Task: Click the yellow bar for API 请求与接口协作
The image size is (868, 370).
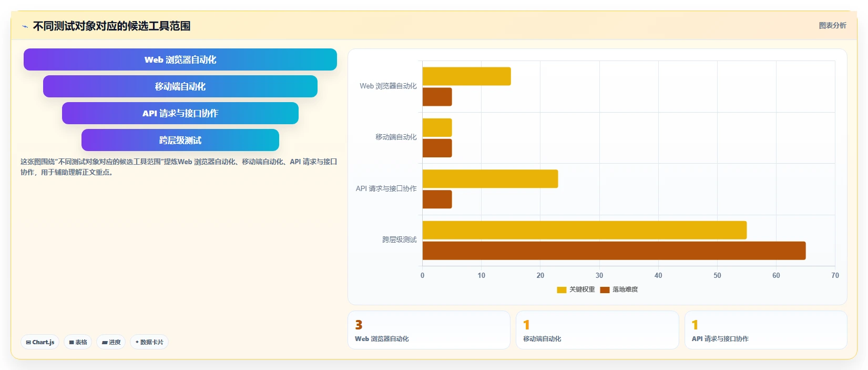Action: 490,179
